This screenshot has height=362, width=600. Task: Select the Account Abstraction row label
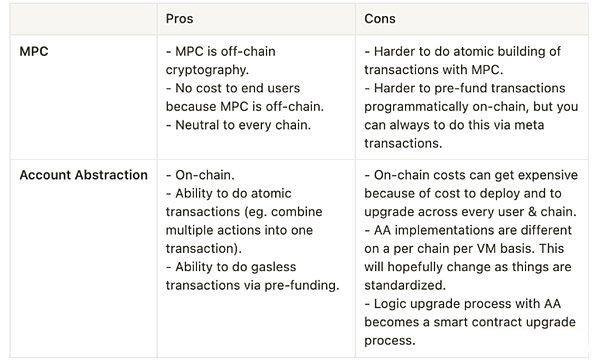(83, 175)
